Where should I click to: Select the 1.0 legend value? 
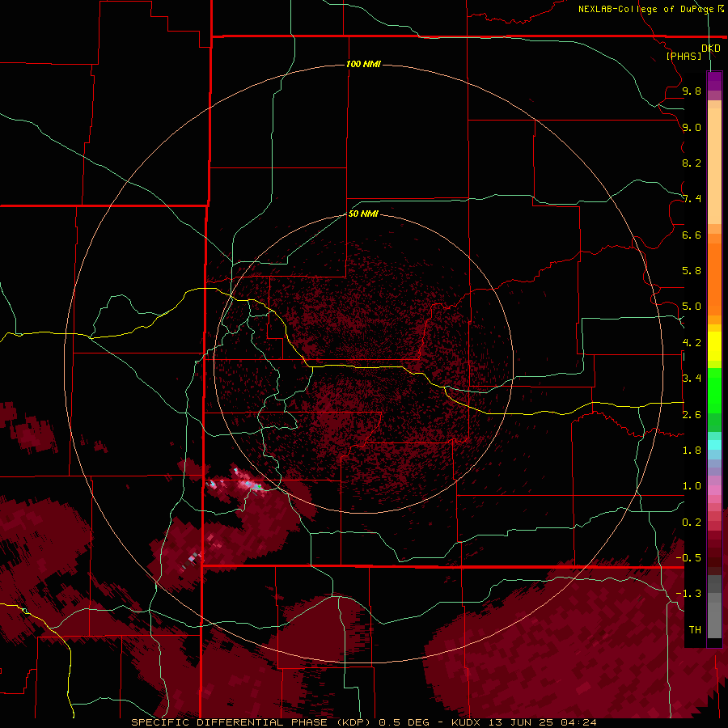click(x=692, y=486)
